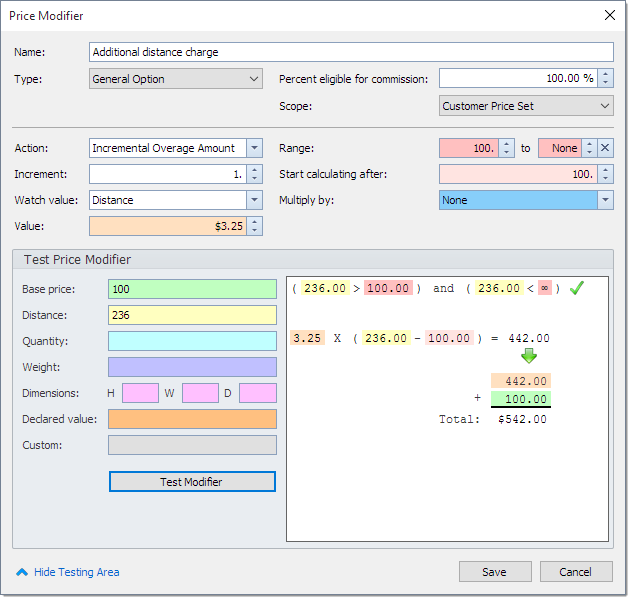Click the Custom test field
Viewport: 631px width, 600px height.
(192, 445)
